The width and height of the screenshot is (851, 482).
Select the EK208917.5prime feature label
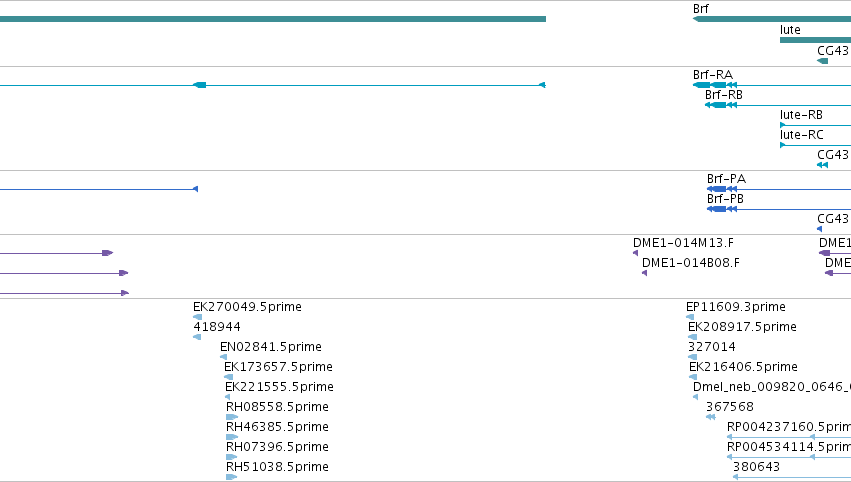[742, 327]
